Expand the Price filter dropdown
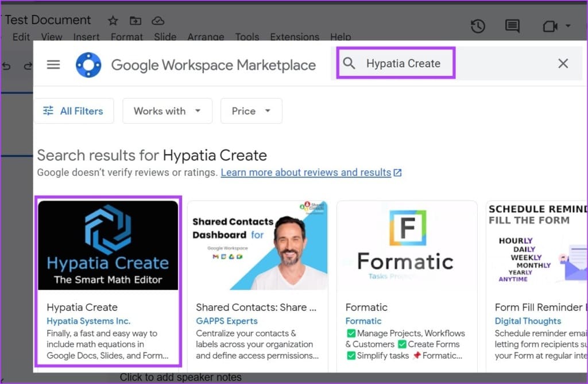Image resolution: width=588 pixels, height=384 pixels. pyautogui.click(x=251, y=111)
